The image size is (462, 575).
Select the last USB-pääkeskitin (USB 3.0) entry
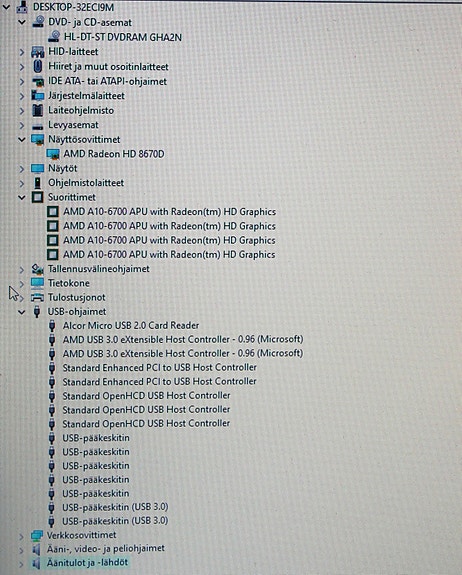(115, 521)
